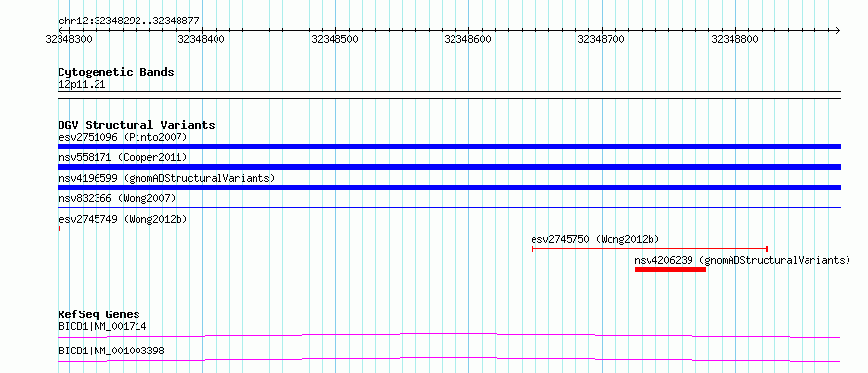The width and height of the screenshot is (868, 373).
Task: Click the thick red nsv4206239 bar
Action: tap(670, 269)
